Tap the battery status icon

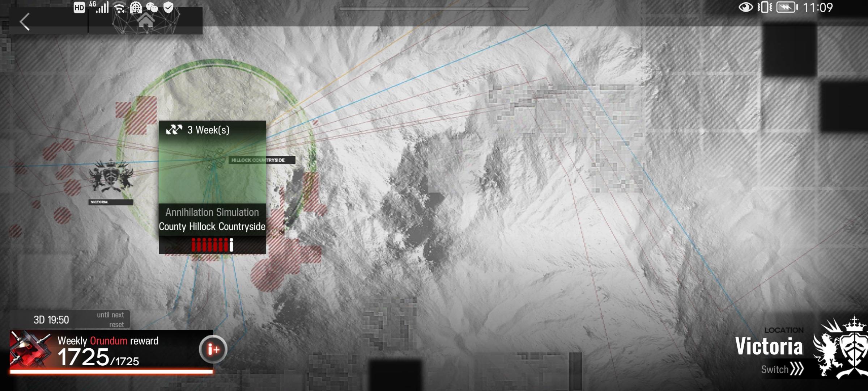coord(787,7)
